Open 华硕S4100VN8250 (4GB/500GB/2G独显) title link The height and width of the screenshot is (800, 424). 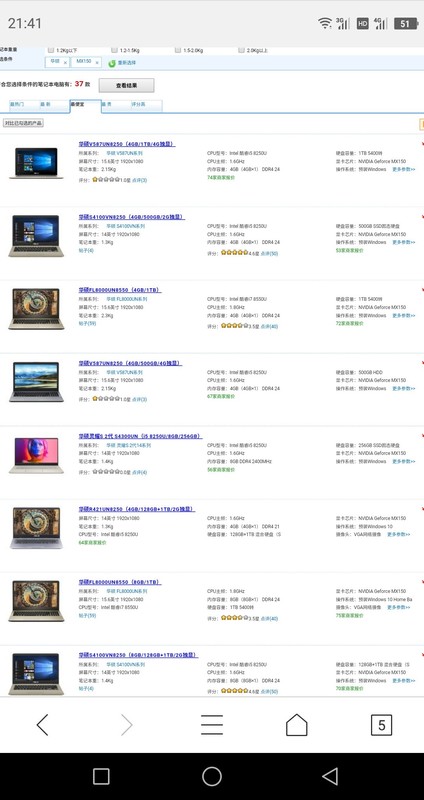tap(131, 217)
